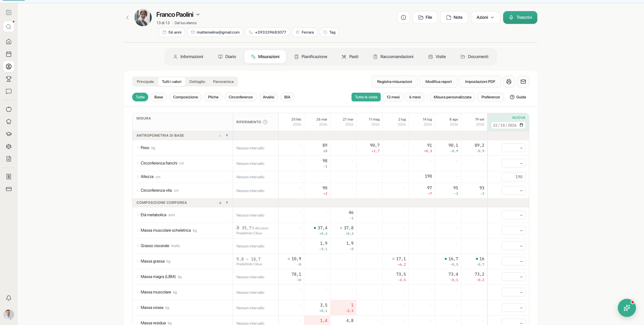This screenshot has width=644, height=325.
Task: Open the chef hat recipes icon
Action: pyautogui.click(x=9, y=122)
